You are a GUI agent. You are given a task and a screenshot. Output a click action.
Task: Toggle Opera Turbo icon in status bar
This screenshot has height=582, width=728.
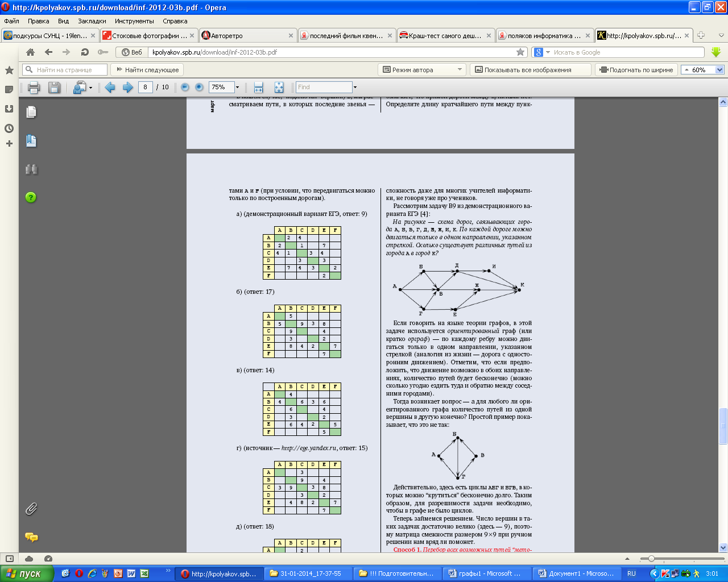point(48,558)
